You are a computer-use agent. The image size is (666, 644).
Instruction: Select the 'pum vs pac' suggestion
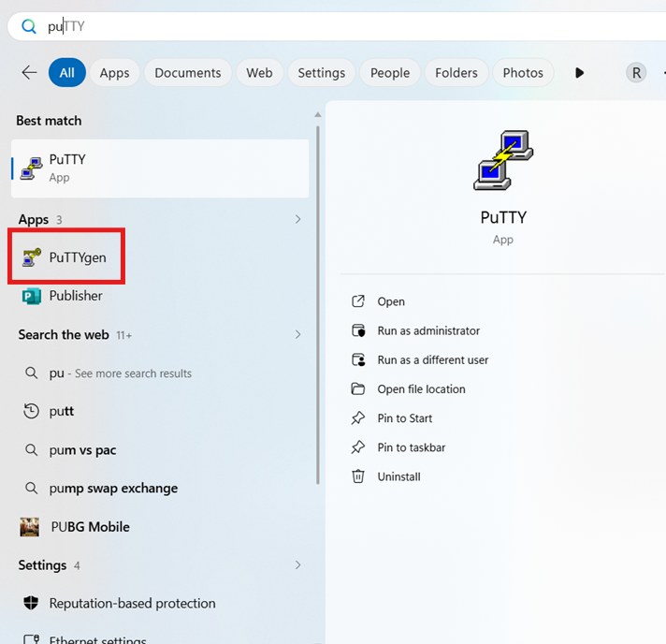[160, 449]
